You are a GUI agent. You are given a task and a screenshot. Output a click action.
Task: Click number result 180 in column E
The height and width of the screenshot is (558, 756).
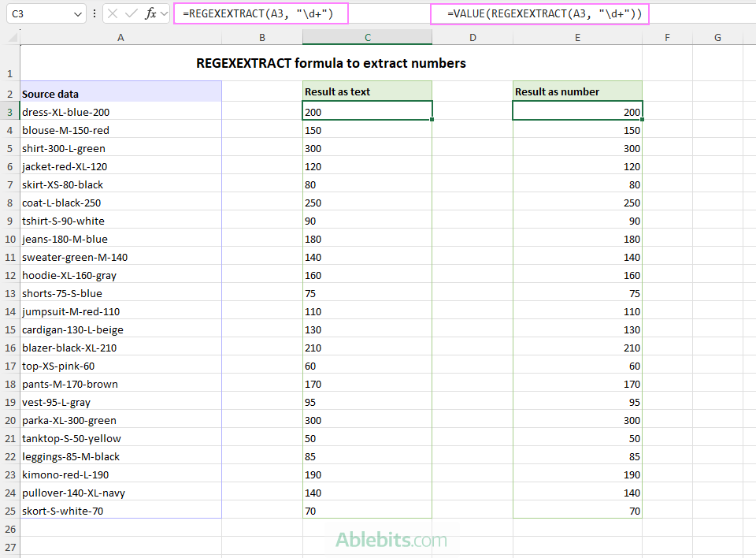point(577,239)
